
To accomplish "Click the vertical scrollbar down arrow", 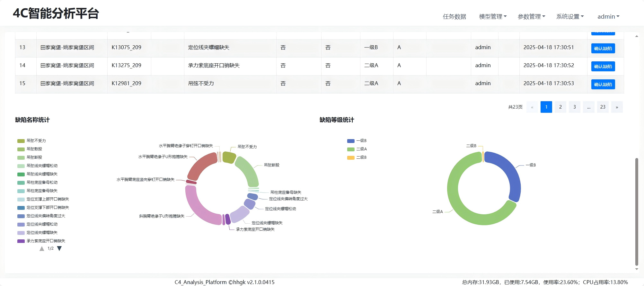I will point(637,269).
